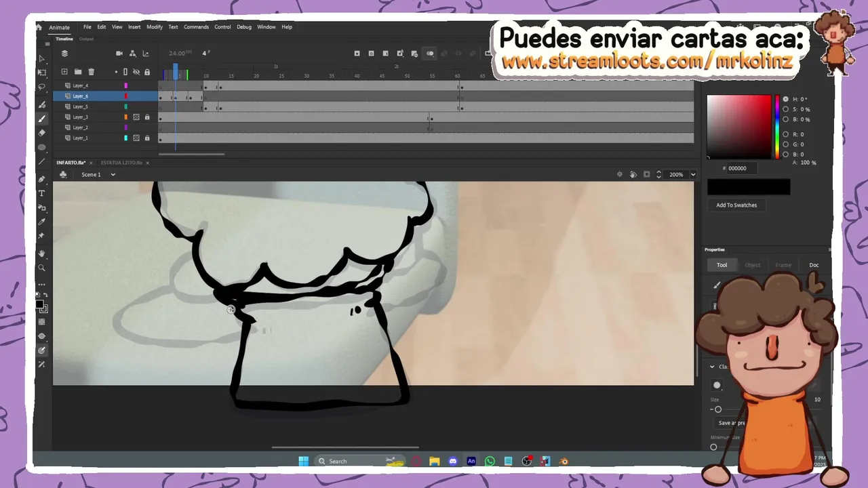868x488 pixels.
Task: Click the insert keyframe icon
Action: (x=357, y=54)
